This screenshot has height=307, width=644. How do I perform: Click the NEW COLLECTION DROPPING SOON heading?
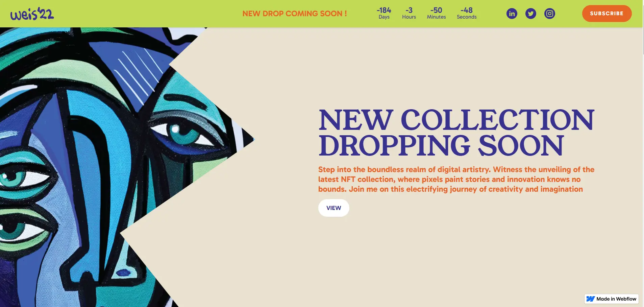point(456,133)
